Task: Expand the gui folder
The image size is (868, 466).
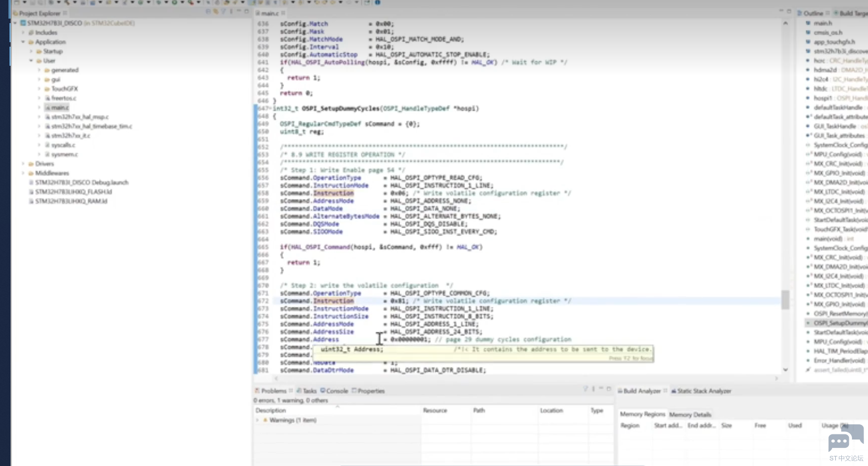Action: (x=39, y=79)
